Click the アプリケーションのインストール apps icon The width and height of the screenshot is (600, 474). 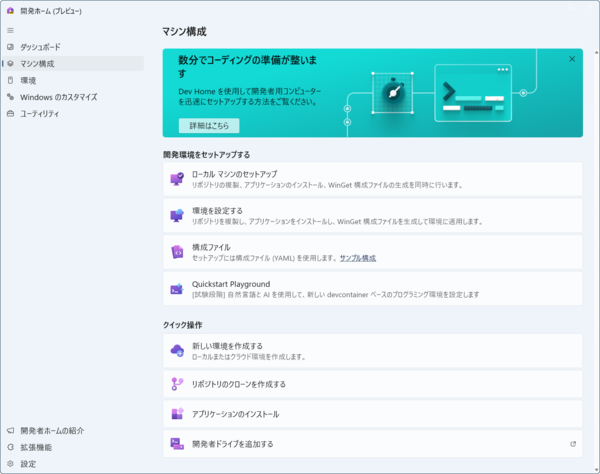tap(177, 414)
